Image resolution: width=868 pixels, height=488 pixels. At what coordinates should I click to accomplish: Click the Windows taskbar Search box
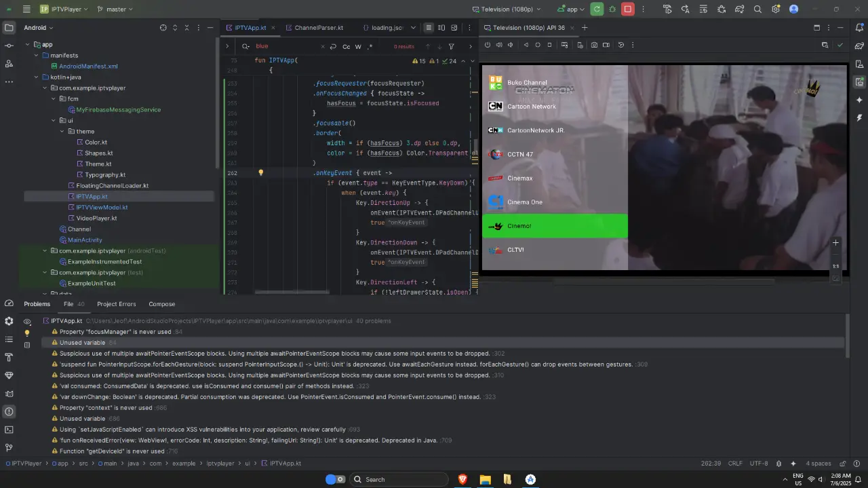399,479
